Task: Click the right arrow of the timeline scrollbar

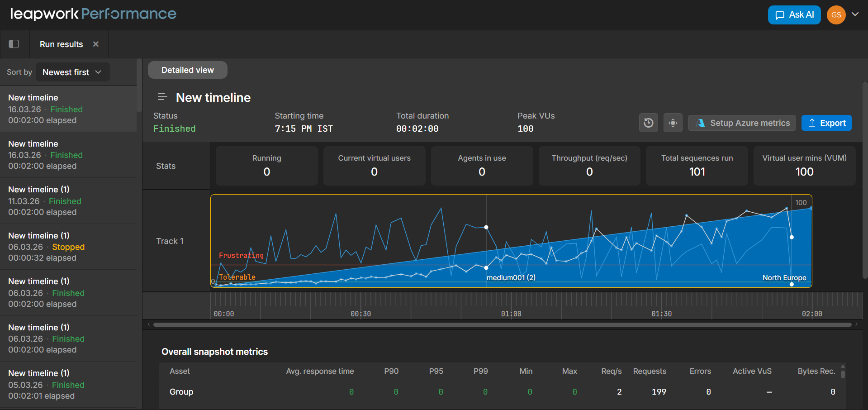Action: pos(856,324)
